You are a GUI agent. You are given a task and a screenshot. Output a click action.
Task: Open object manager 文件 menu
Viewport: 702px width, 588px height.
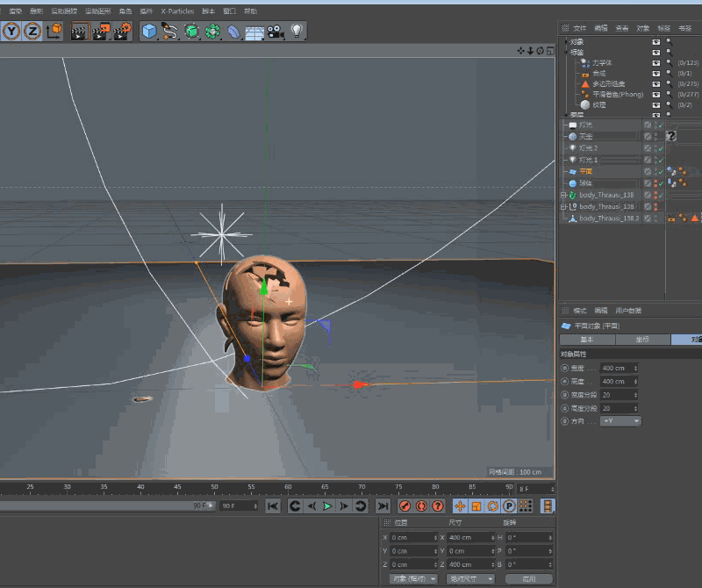tap(579, 28)
